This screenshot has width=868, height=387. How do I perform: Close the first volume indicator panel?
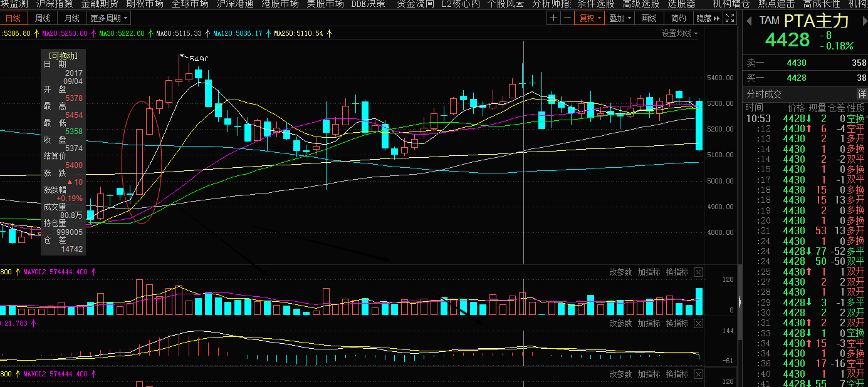(698, 272)
